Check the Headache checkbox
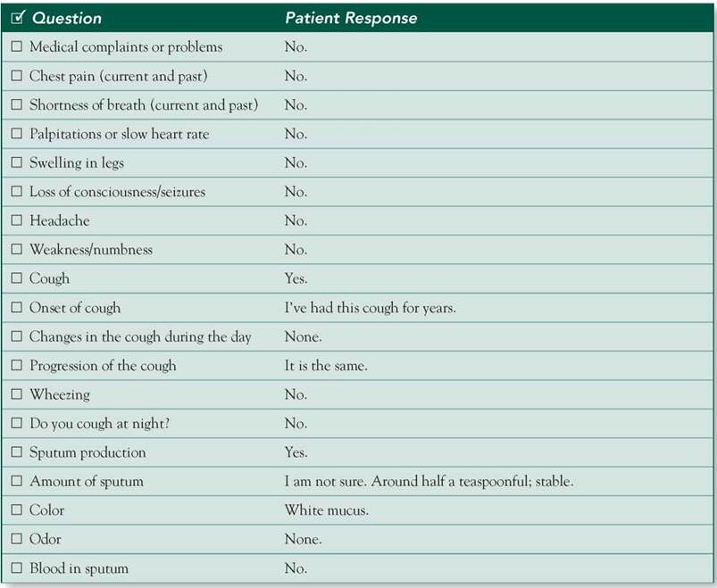 (16, 220)
